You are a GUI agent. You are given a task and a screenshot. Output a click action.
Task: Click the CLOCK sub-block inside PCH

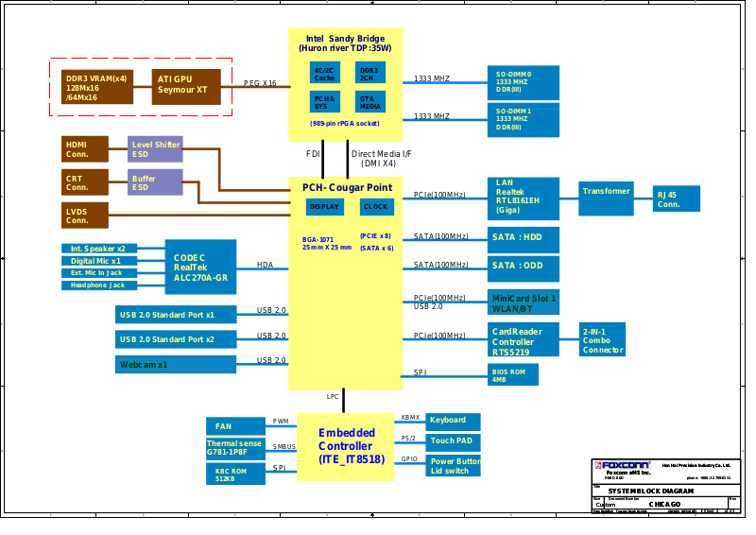coord(375,206)
